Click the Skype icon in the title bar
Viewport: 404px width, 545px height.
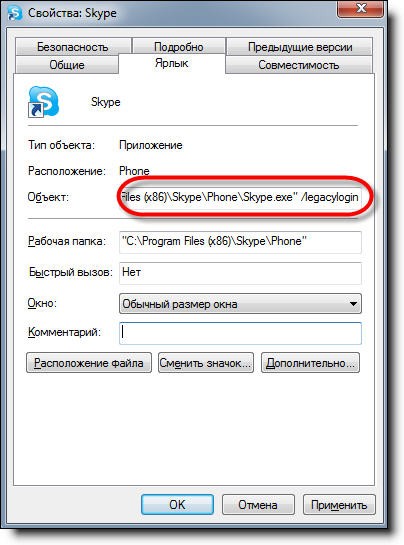pyautogui.click(x=15, y=13)
